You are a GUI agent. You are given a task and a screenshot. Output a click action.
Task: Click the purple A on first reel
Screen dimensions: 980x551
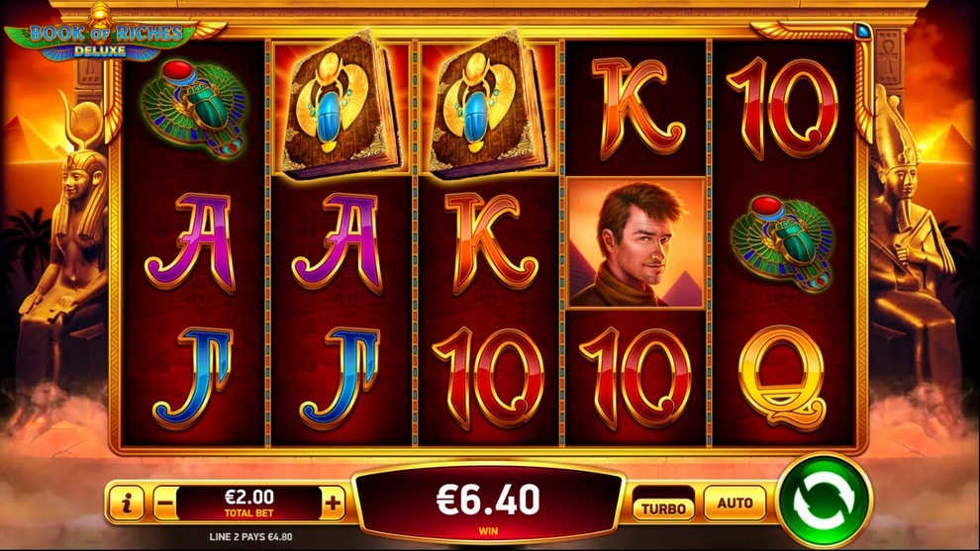pyautogui.click(x=191, y=242)
